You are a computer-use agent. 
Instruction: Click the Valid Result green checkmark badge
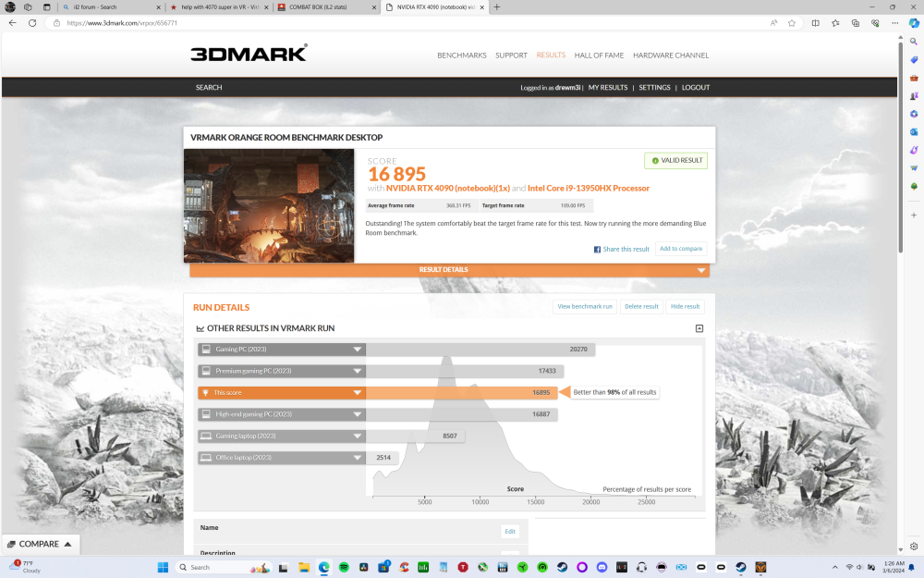pos(675,160)
